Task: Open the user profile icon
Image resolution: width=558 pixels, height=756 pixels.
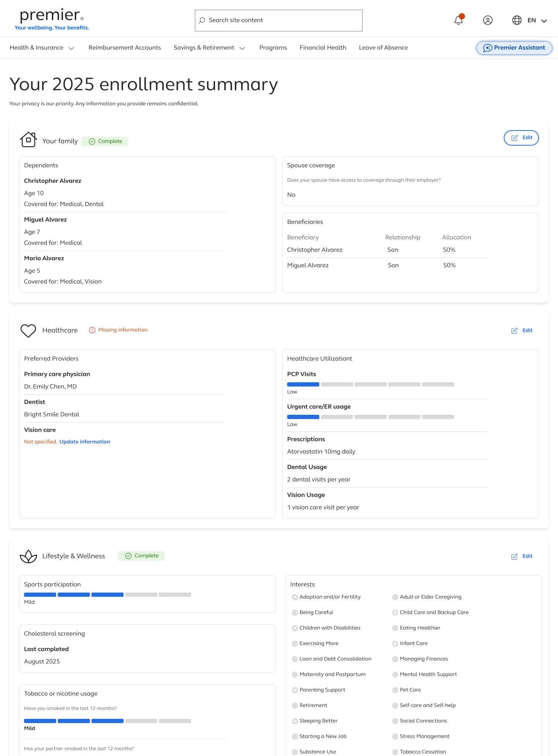Action: pos(488,20)
